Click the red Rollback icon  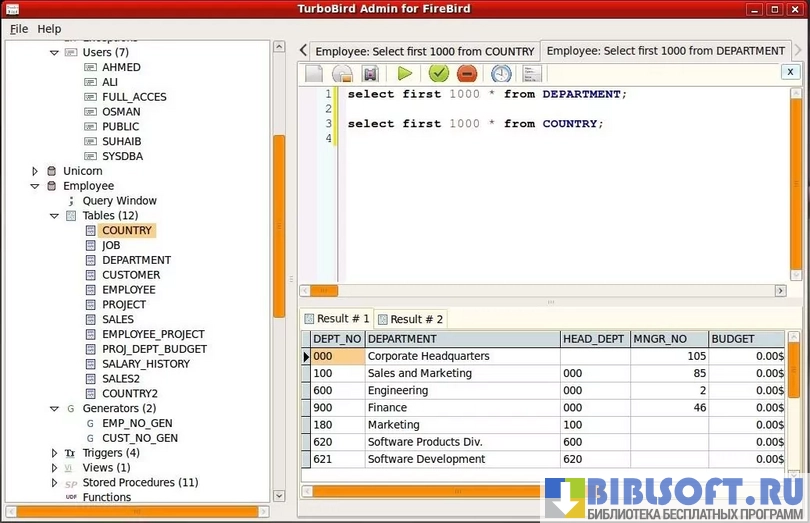[x=466, y=73]
